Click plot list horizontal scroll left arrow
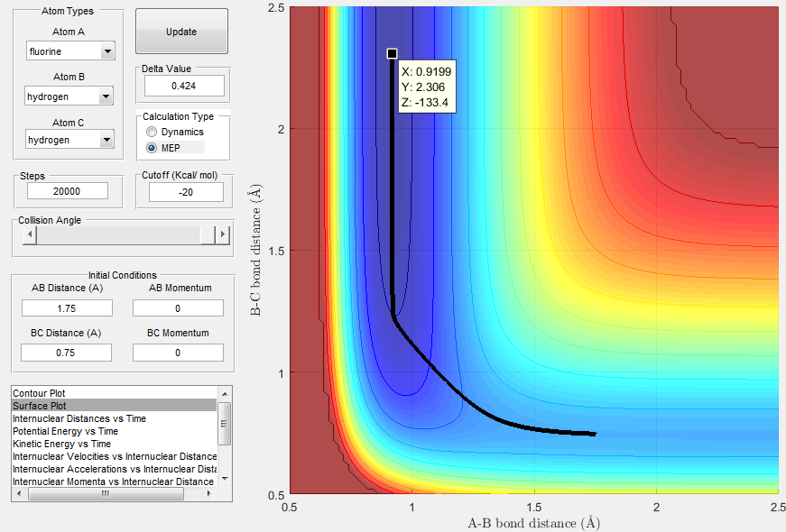The height and width of the screenshot is (532, 786). pyautogui.click(x=19, y=494)
